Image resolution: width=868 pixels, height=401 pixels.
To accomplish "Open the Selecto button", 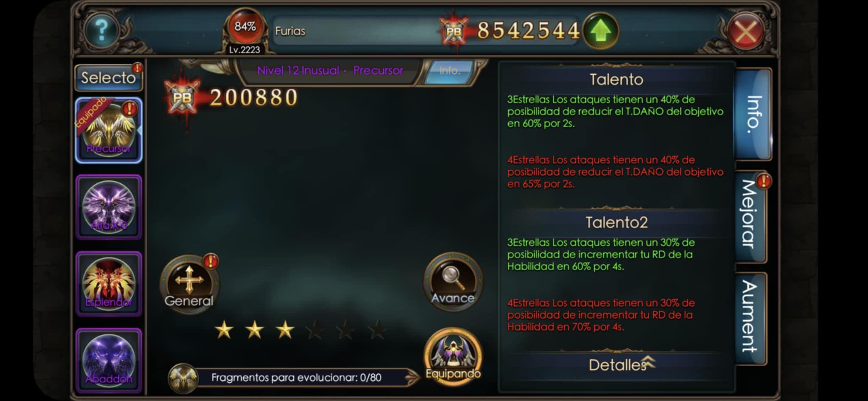I will click(x=108, y=78).
